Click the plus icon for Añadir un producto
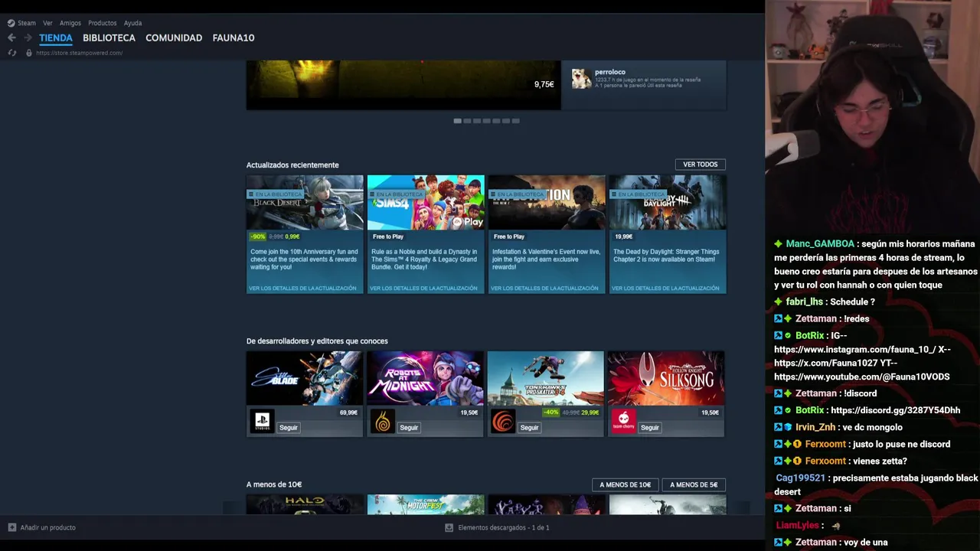Screen dimensions: 980x551 [x=11, y=527]
